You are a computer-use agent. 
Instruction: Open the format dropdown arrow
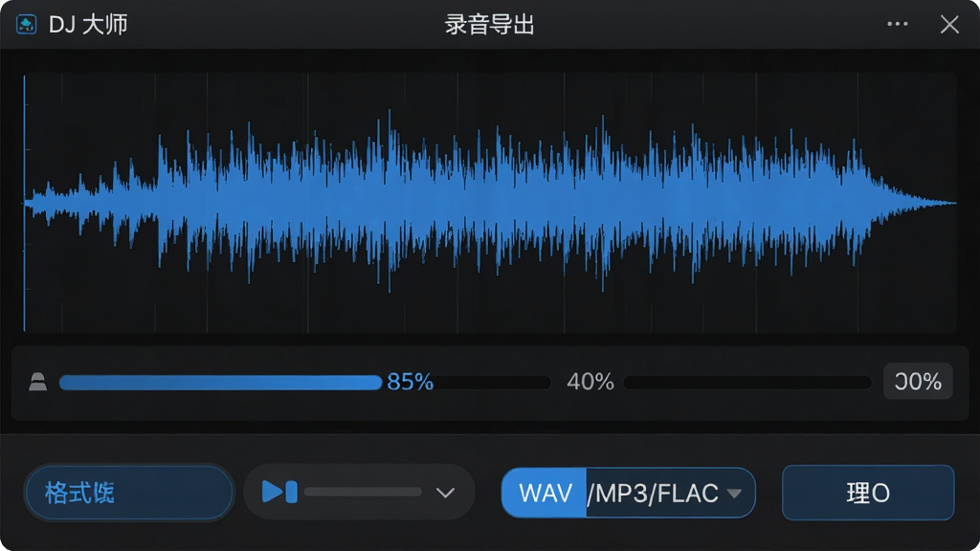(x=734, y=494)
